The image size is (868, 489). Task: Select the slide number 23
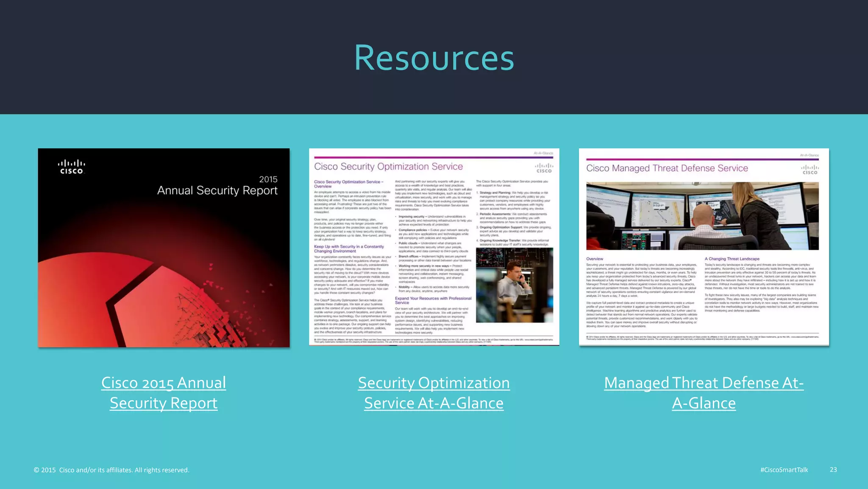833,469
